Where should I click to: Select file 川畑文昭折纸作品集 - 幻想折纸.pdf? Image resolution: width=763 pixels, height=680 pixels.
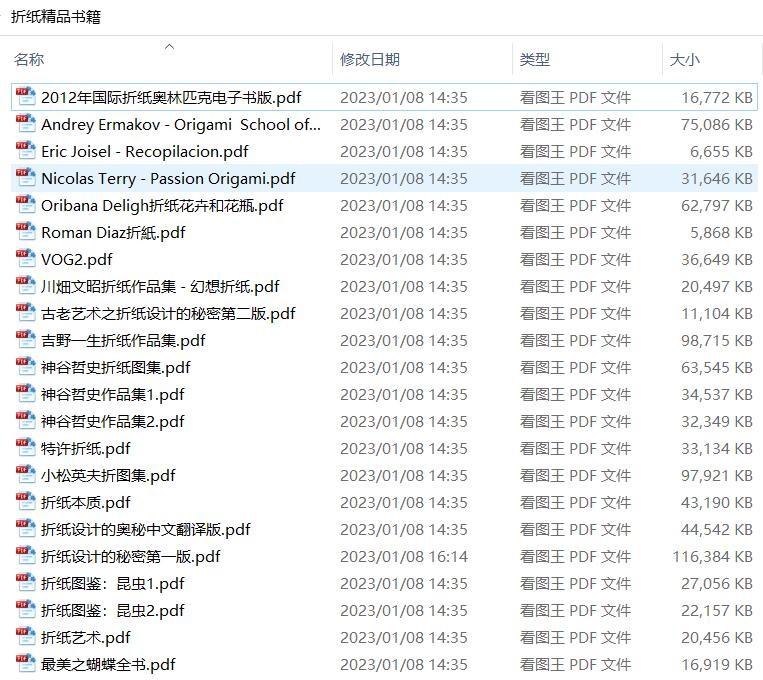click(x=160, y=287)
